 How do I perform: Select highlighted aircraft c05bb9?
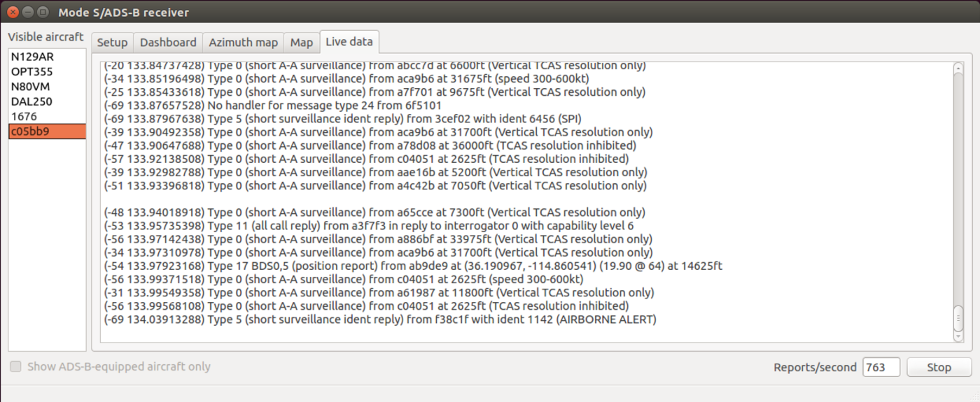click(47, 131)
